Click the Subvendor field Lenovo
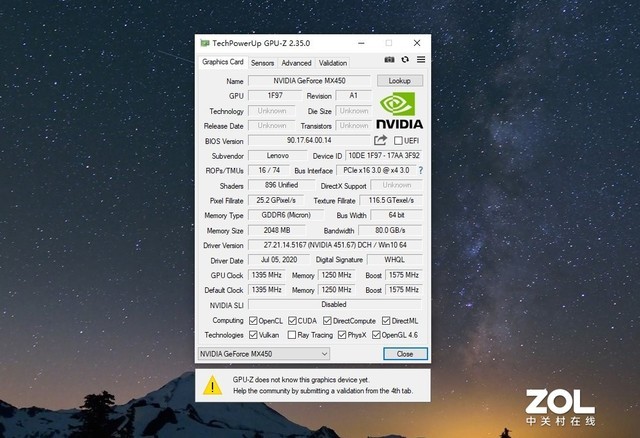The width and height of the screenshot is (640, 438). click(278, 156)
